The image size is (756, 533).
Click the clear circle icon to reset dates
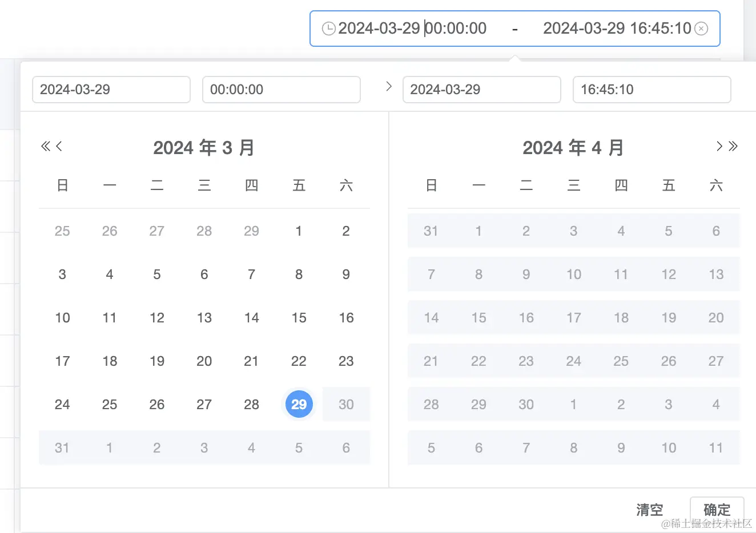point(702,28)
